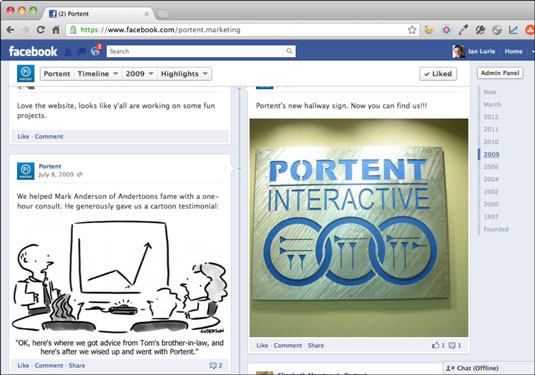Select 2009 on timeline scrubber
This screenshot has width=535, height=375.
point(491,154)
